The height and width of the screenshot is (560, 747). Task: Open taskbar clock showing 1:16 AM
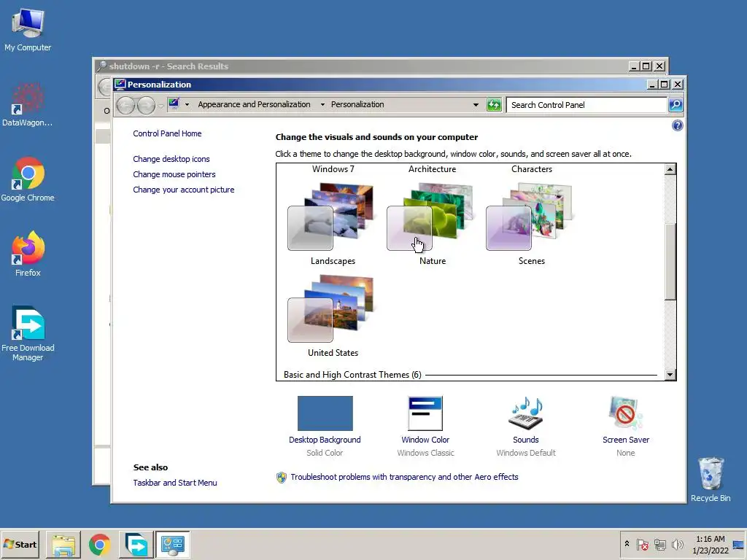point(711,545)
